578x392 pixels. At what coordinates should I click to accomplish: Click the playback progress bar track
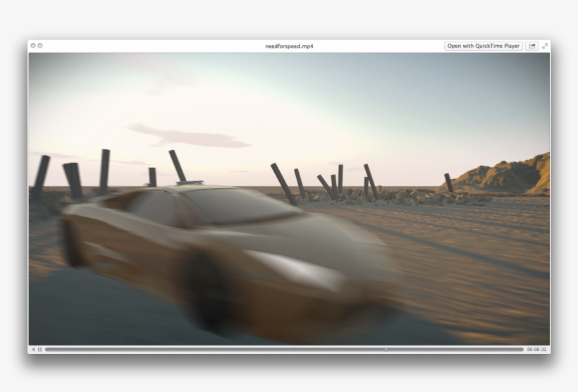tap(284, 349)
